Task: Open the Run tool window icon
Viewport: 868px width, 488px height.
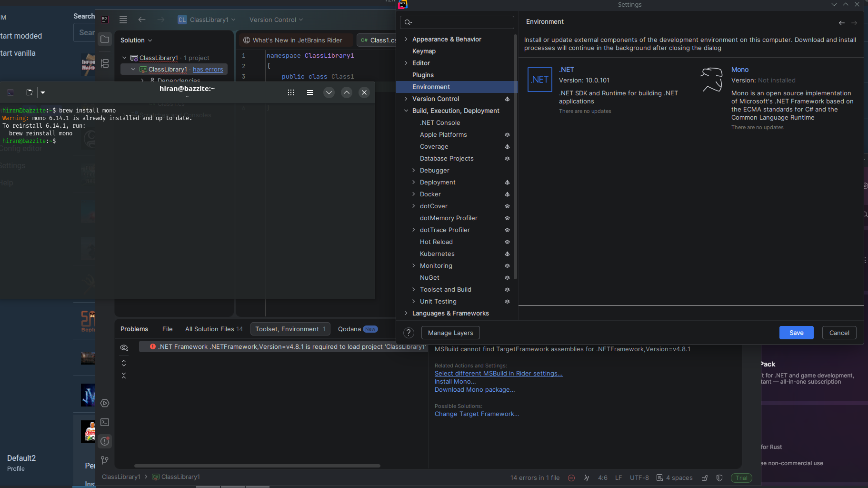Action: pyautogui.click(x=105, y=403)
